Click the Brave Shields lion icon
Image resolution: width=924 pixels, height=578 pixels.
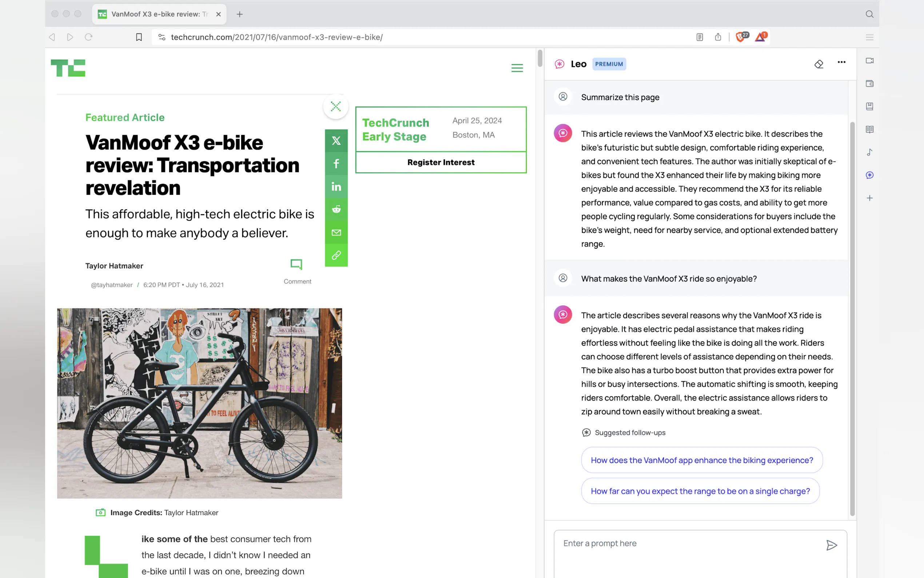pos(740,37)
